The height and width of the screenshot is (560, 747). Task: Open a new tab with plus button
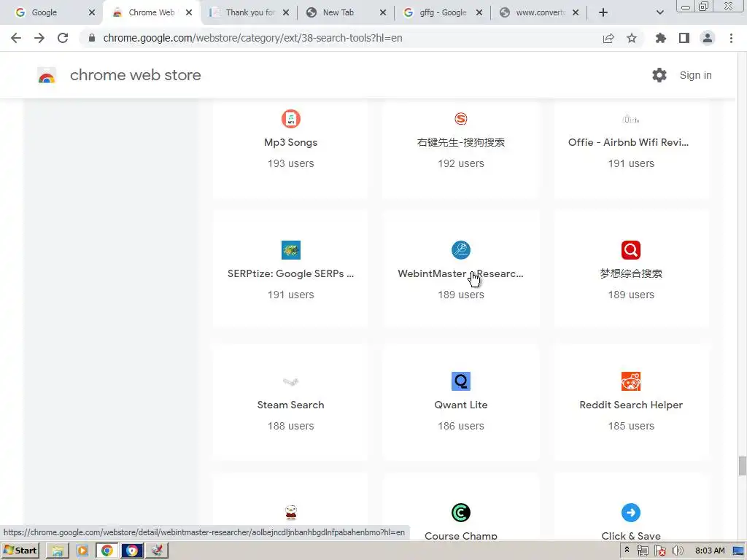pyautogui.click(x=603, y=12)
